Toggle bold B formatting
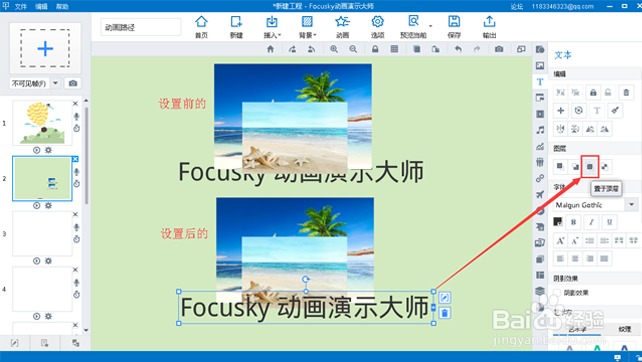Image resolution: width=642 pixels, height=362 pixels. (573, 222)
